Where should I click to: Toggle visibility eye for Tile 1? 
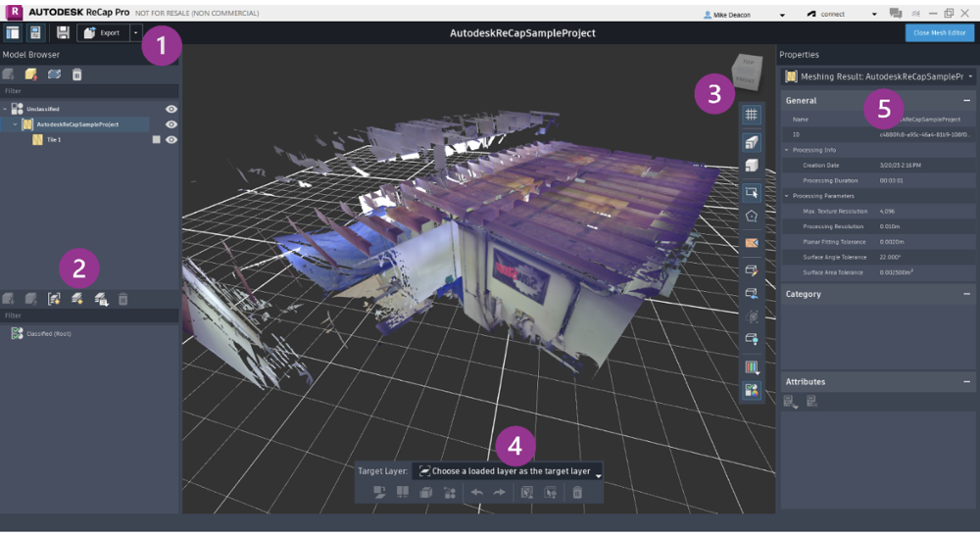coord(171,140)
